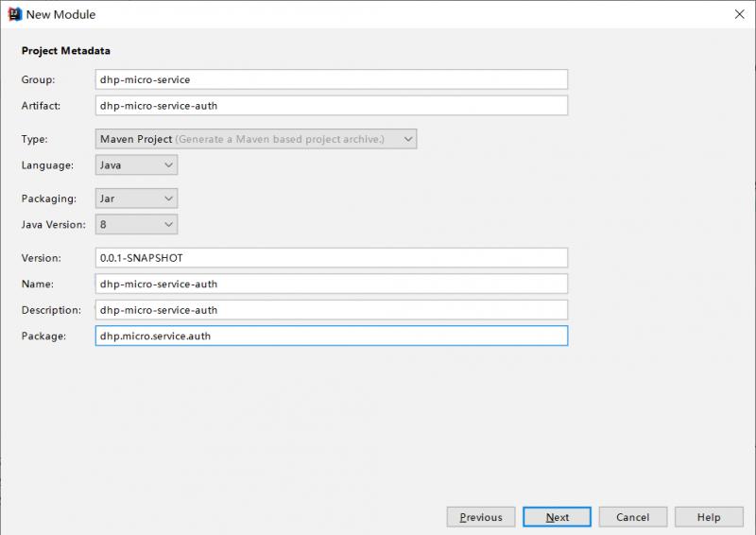Open the Type dropdown
Image resolution: width=756 pixels, height=535 pixels.
[255, 139]
